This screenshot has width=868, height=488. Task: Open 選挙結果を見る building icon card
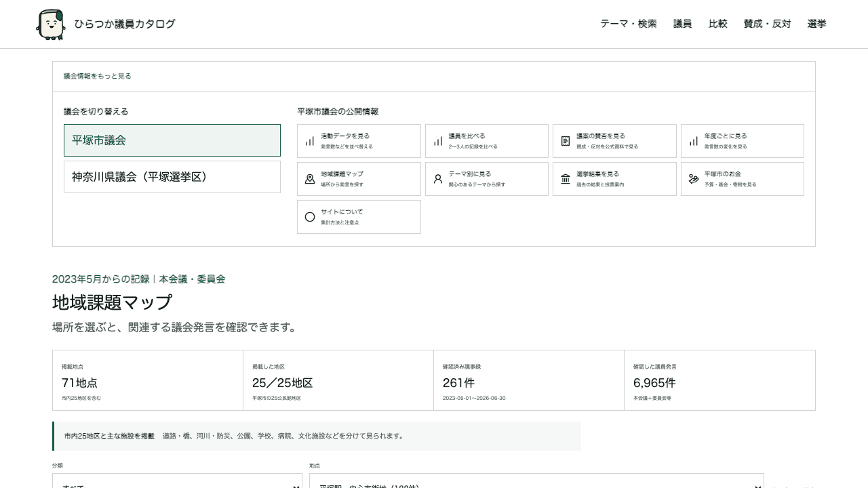(x=614, y=179)
